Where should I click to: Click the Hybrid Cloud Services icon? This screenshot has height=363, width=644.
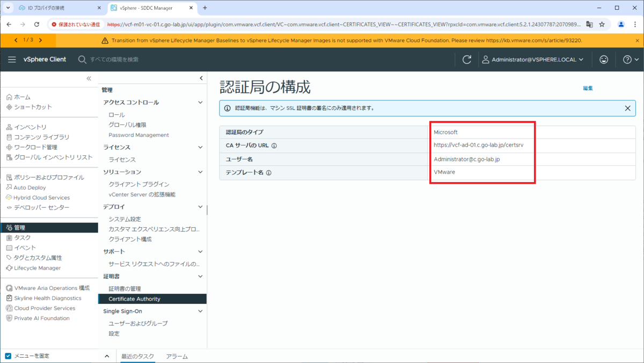pos(9,198)
